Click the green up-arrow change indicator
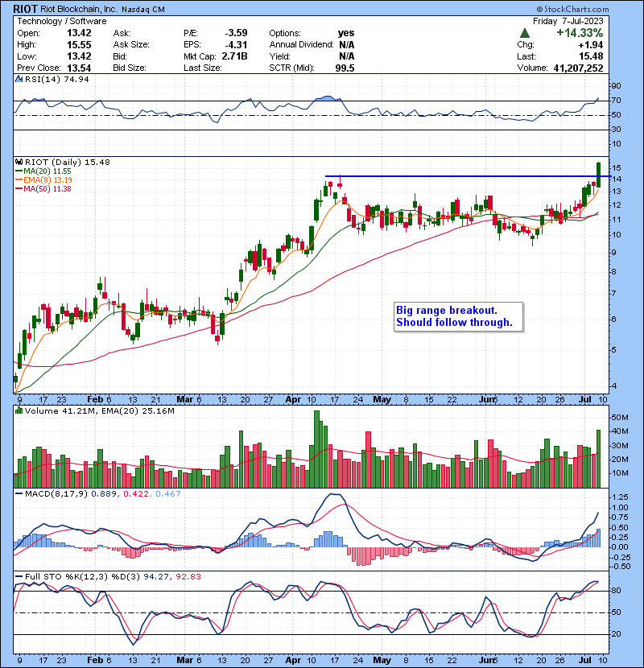This screenshot has height=668, width=644. click(x=525, y=33)
